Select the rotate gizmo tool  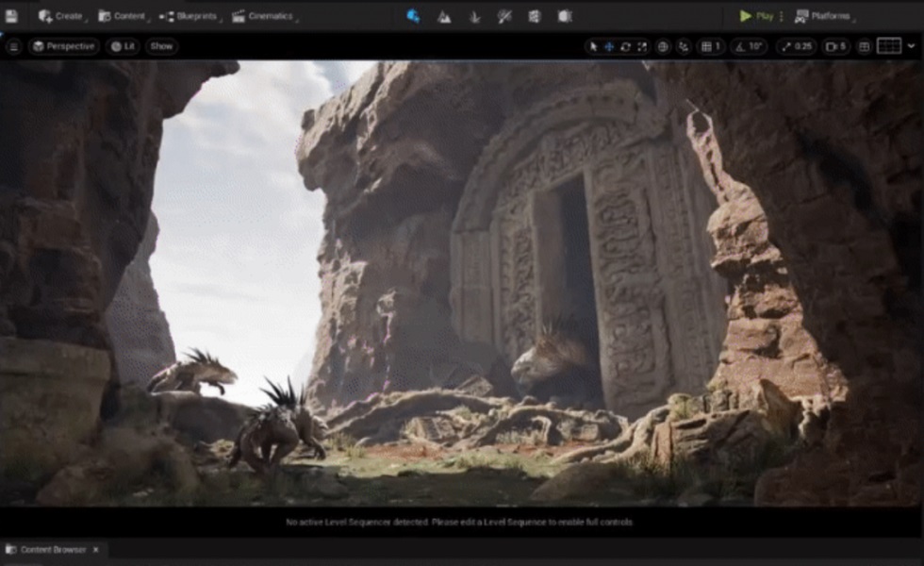coord(625,46)
